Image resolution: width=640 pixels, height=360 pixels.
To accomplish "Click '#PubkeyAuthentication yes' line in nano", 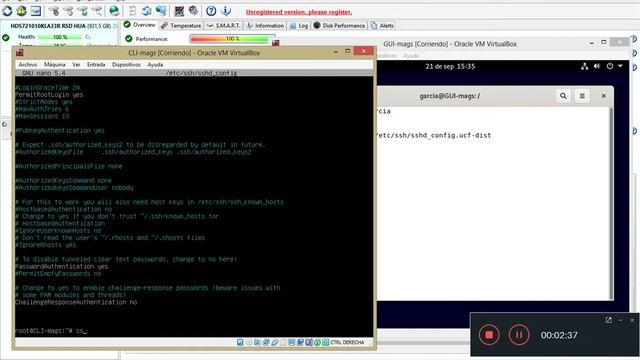I will 60,131.
